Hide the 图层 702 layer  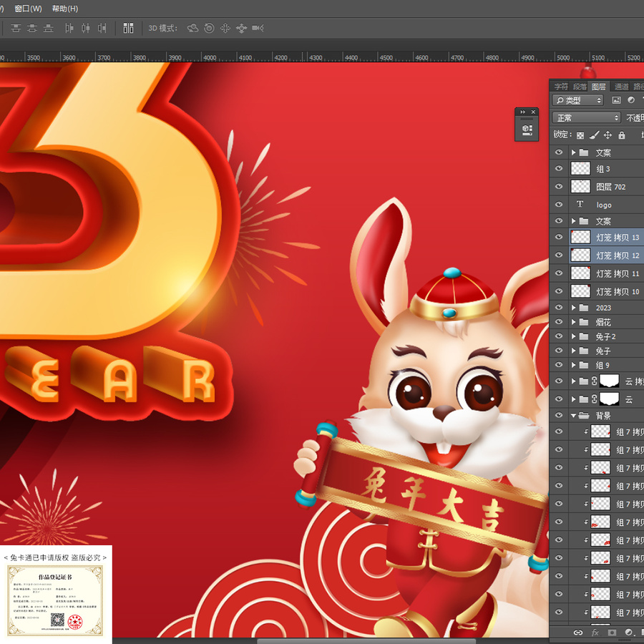tap(559, 187)
